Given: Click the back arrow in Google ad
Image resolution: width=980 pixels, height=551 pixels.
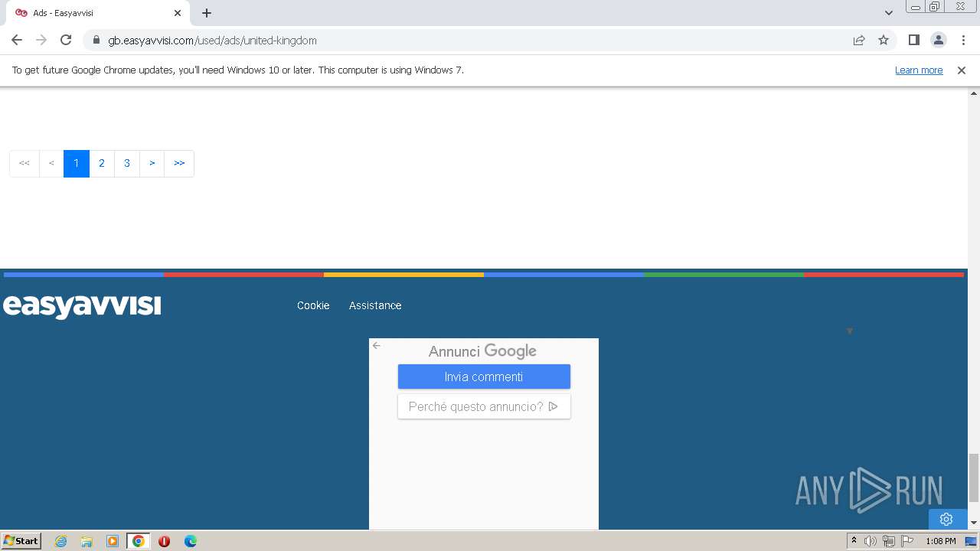Looking at the screenshot, I should tap(377, 346).
